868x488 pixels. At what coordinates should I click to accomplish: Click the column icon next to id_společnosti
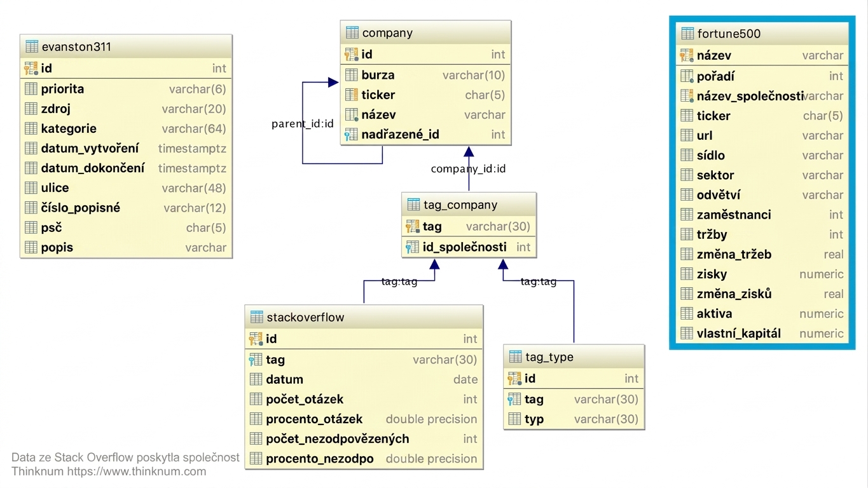(x=413, y=247)
